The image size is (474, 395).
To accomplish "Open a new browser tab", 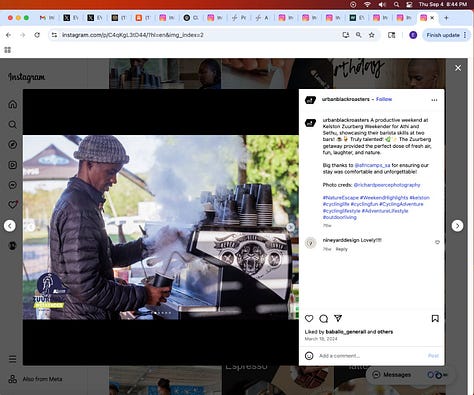I will coord(446,18).
